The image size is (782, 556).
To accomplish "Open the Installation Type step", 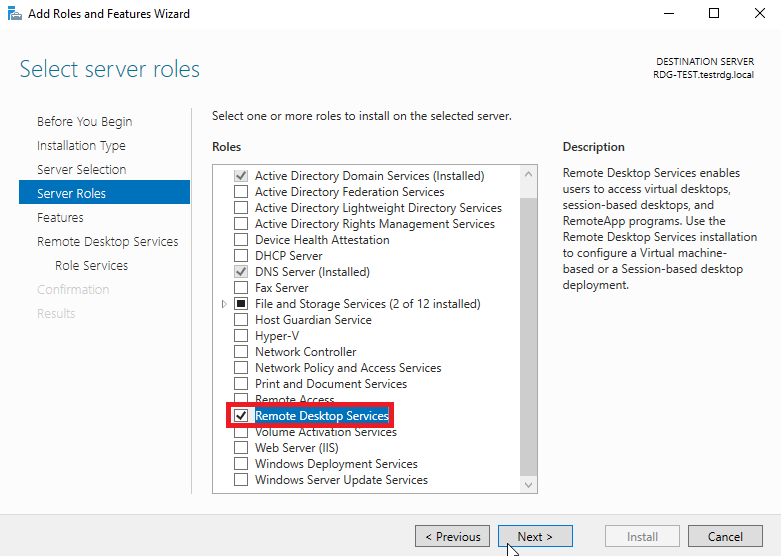I will pos(81,146).
